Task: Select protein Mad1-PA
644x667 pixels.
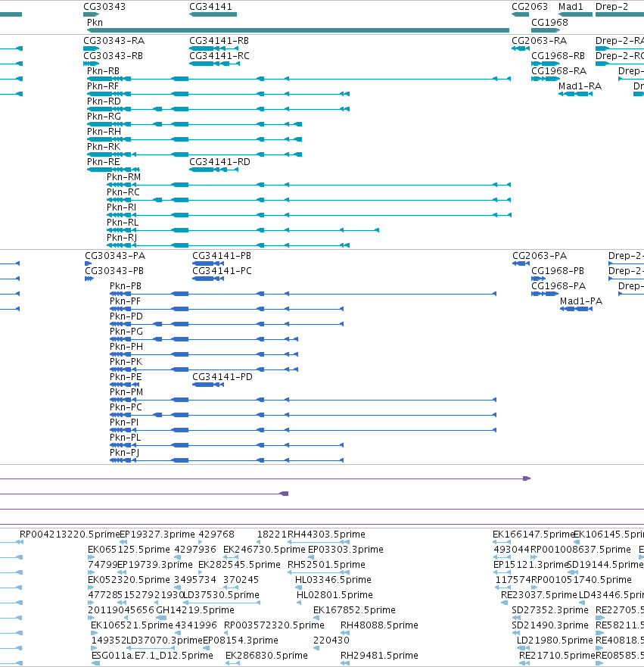Action: tap(581, 301)
